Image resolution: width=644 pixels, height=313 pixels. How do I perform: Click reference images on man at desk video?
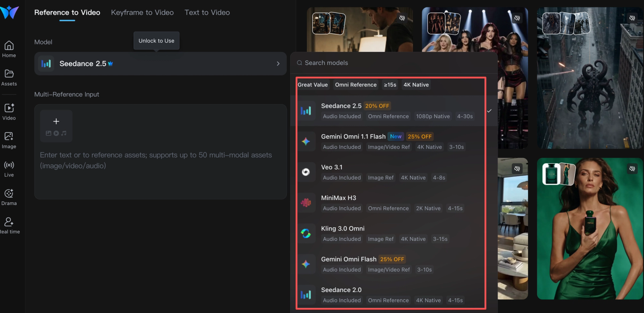(329, 23)
